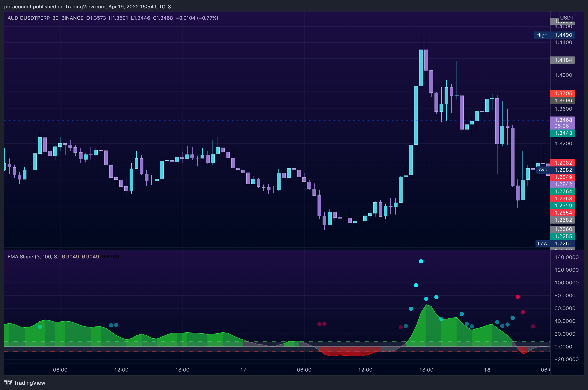Click the green 1.2764 price label
Screen dimensions: 588x390
click(x=563, y=191)
